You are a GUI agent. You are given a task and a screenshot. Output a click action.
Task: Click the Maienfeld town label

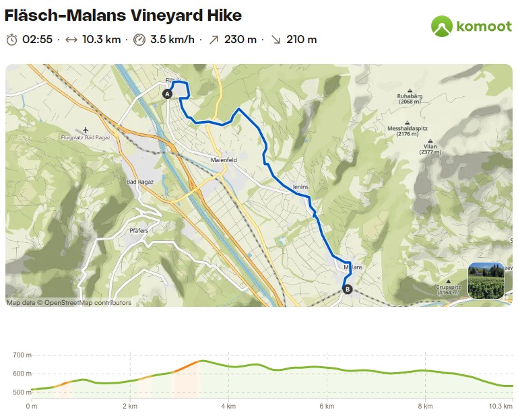(x=224, y=160)
